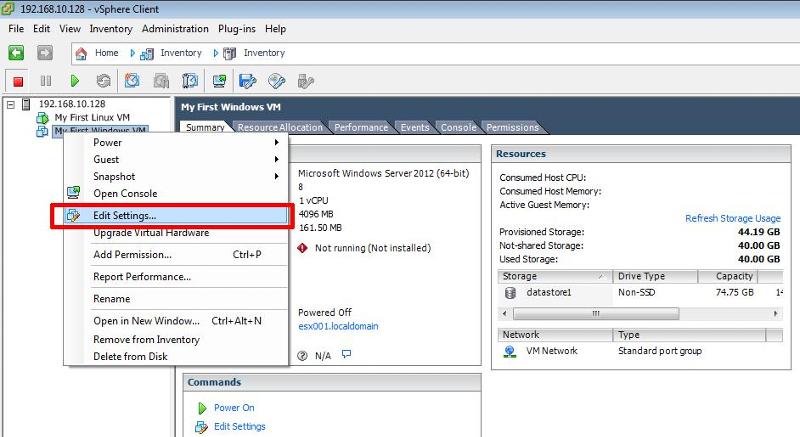Expand the Guest submenu arrow
This screenshot has width=800, height=437.
coord(277,160)
